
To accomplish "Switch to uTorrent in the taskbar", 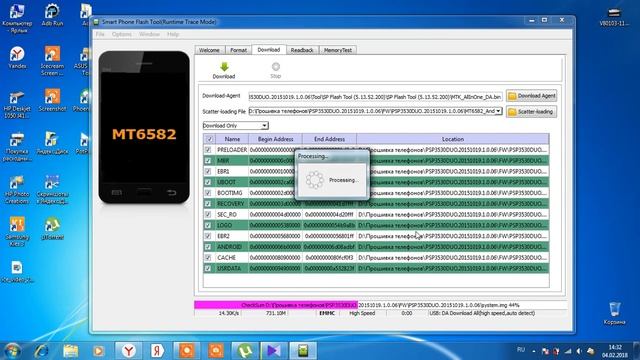I will point(245,351).
